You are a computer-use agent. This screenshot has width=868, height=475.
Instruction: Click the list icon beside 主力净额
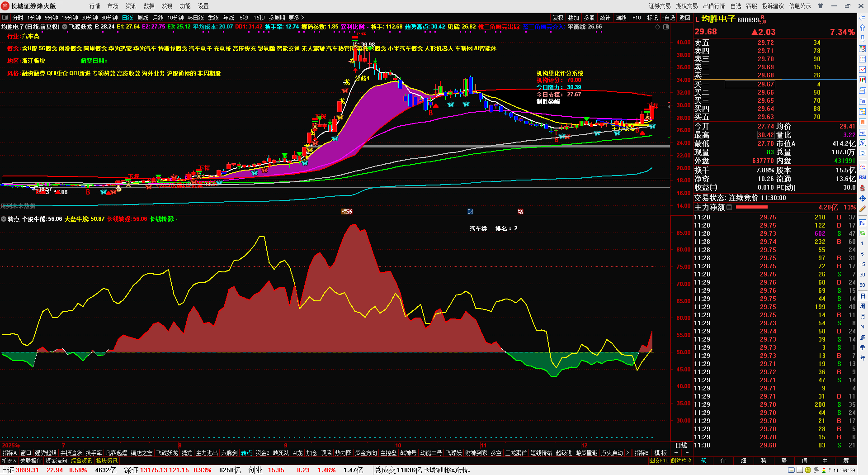tap(729, 207)
